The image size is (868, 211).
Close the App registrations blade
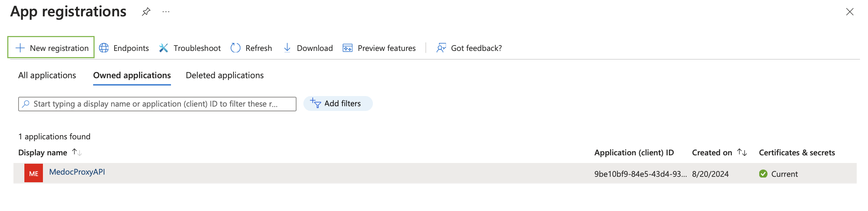(x=850, y=12)
